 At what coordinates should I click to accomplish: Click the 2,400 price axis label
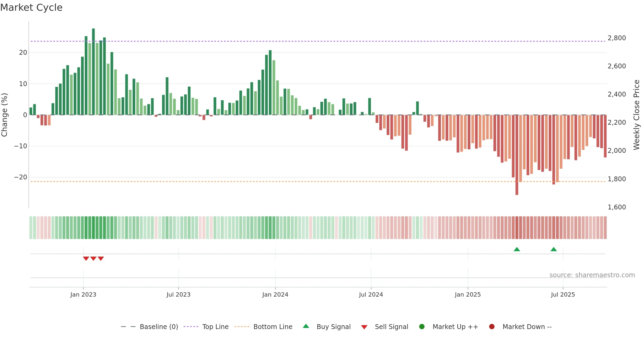(x=617, y=94)
